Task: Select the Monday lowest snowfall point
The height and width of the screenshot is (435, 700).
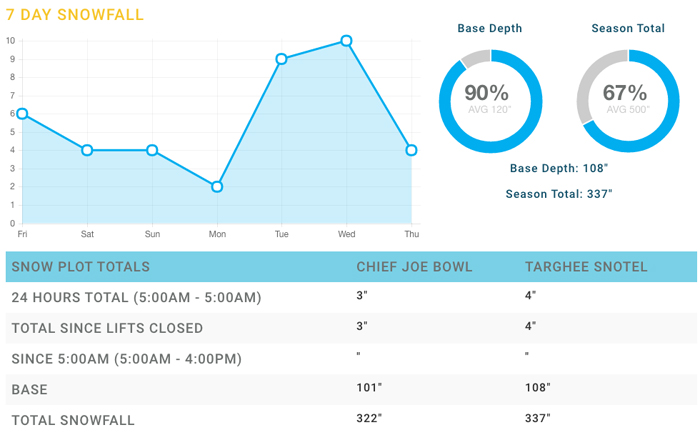Action: tap(217, 187)
